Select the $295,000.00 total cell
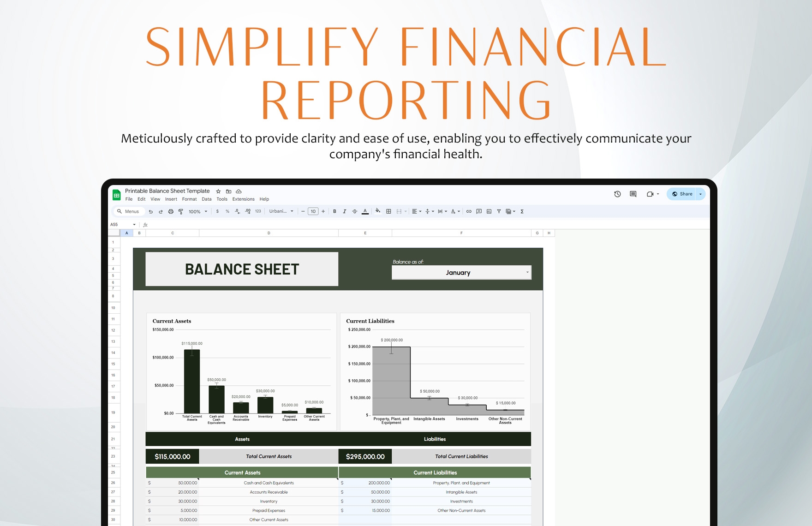The image size is (812, 526). click(x=365, y=456)
